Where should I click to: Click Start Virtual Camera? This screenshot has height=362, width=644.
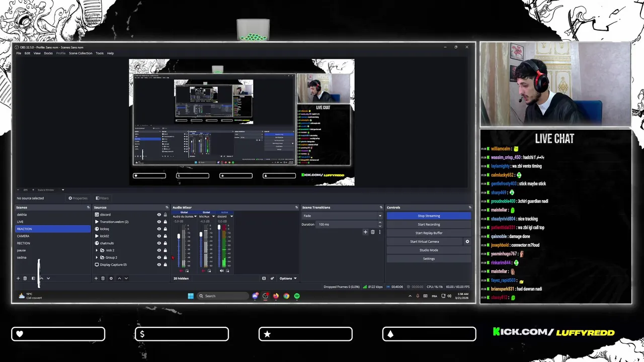click(425, 241)
